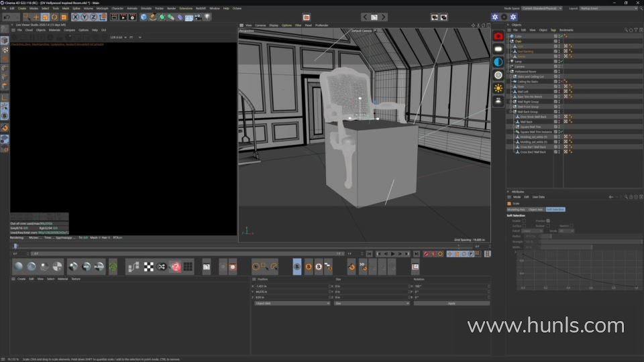
Task: Open the Node Space dropdown
Action: [542, 8]
